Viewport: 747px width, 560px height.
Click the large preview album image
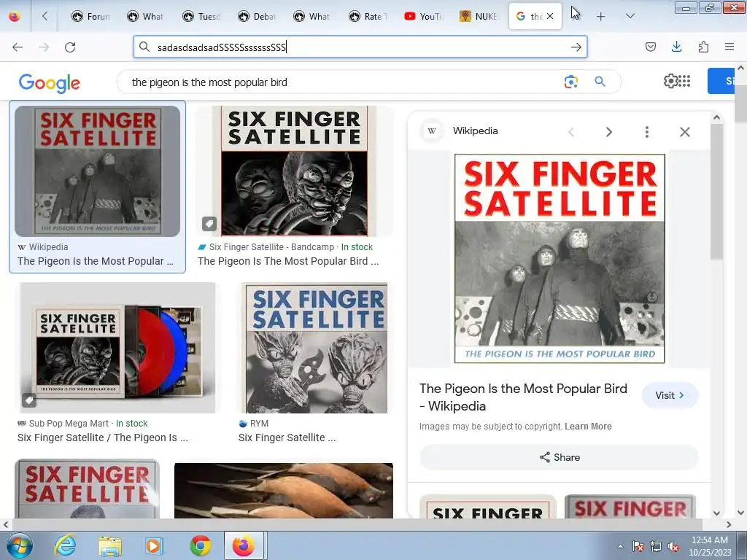pos(560,259)
